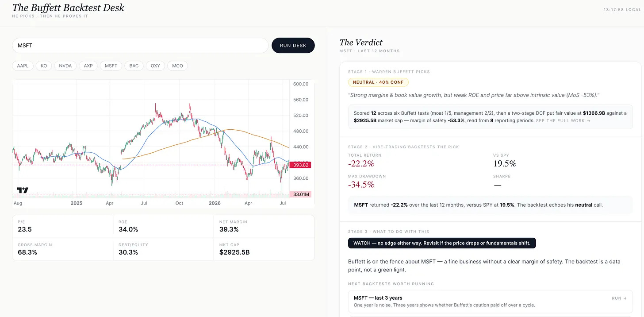
Task: Click the 33.01M volume label
Action: click(301, 194)
